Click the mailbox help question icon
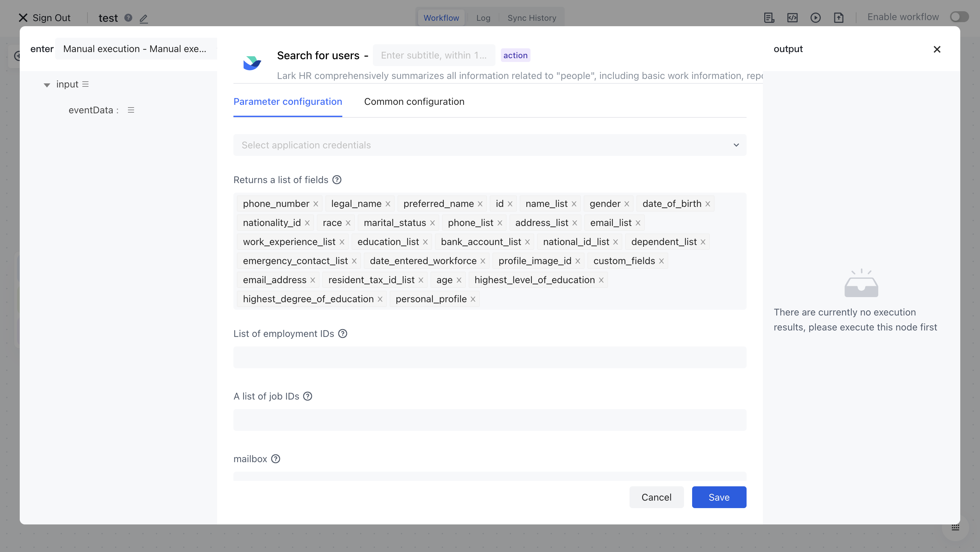The image size is (980, 552). coord(275,459)
